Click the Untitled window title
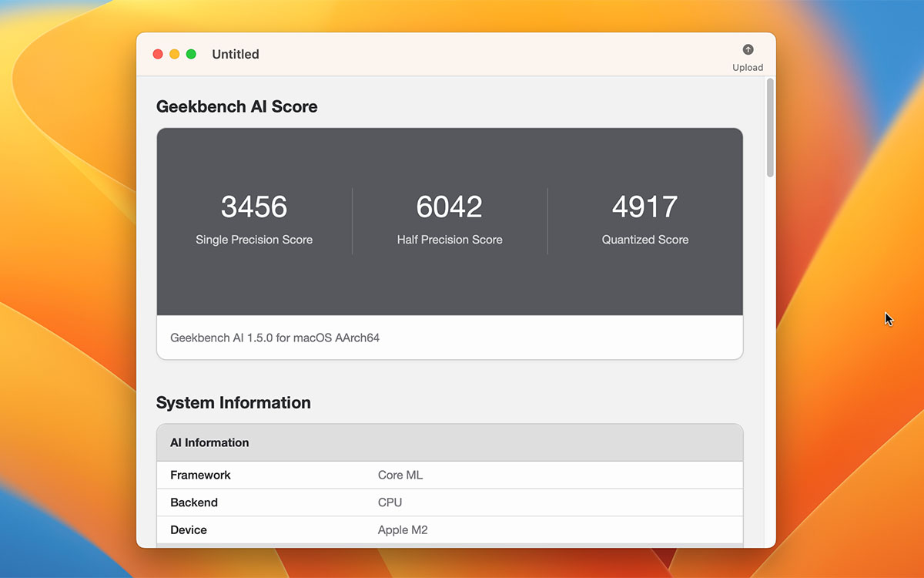Image resolution: width=924 pixels, height=578 pixels. [x=236, y=54]
